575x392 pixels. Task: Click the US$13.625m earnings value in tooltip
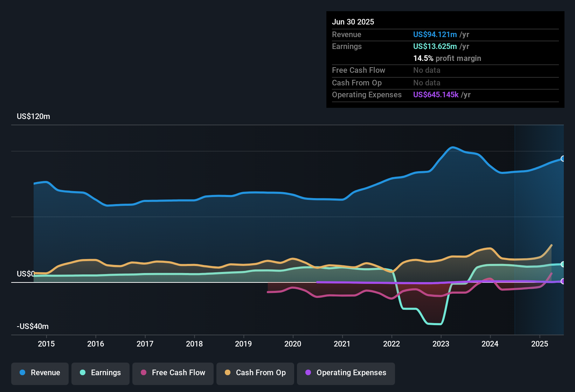pyautogui.click(x=435, y=47)
